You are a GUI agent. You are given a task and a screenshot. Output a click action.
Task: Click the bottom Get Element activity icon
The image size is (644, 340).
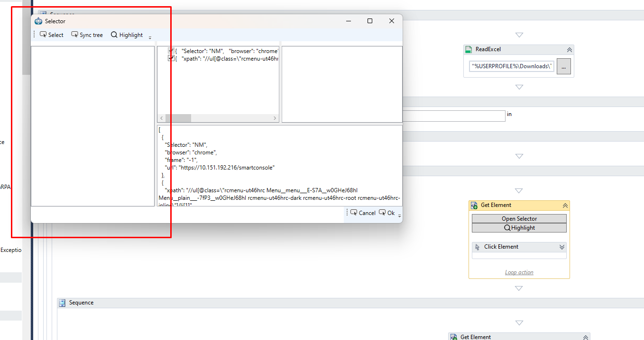coord(453,337)
